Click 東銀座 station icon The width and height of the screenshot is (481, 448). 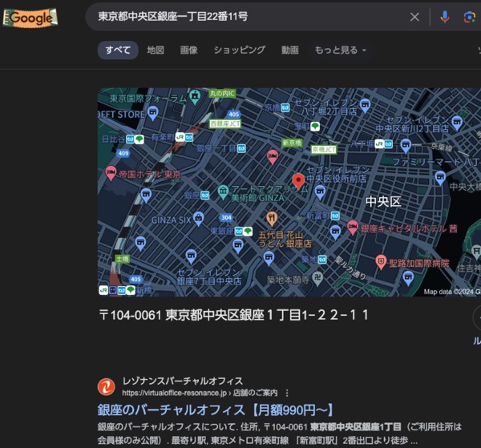click(244, 231)
